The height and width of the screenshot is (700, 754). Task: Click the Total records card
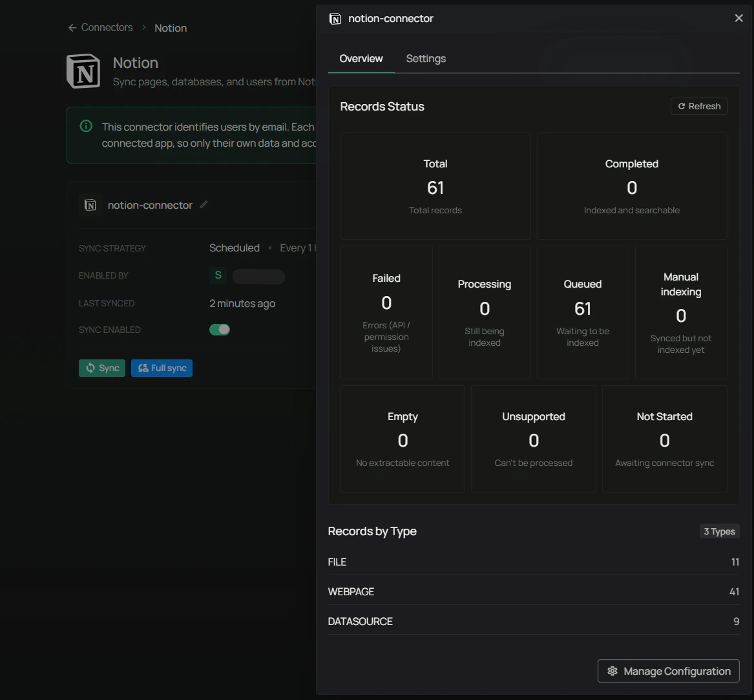point(435,186)
